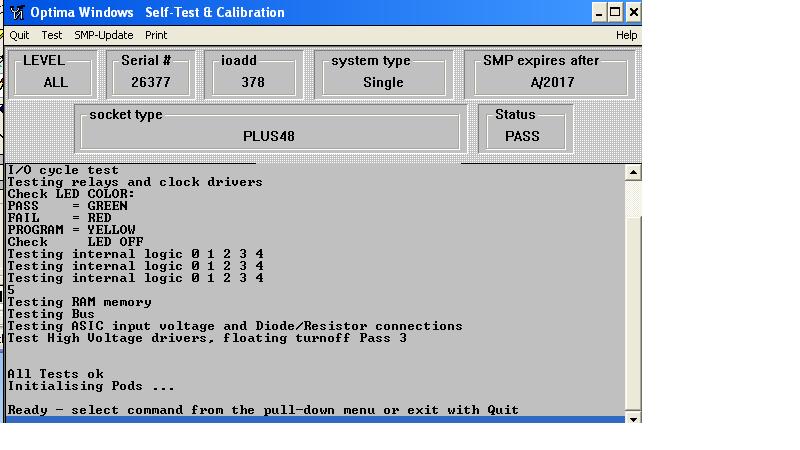This screenshot has height=450, width=800.
Task: Click the system type value Single
Action: point(383,82)
